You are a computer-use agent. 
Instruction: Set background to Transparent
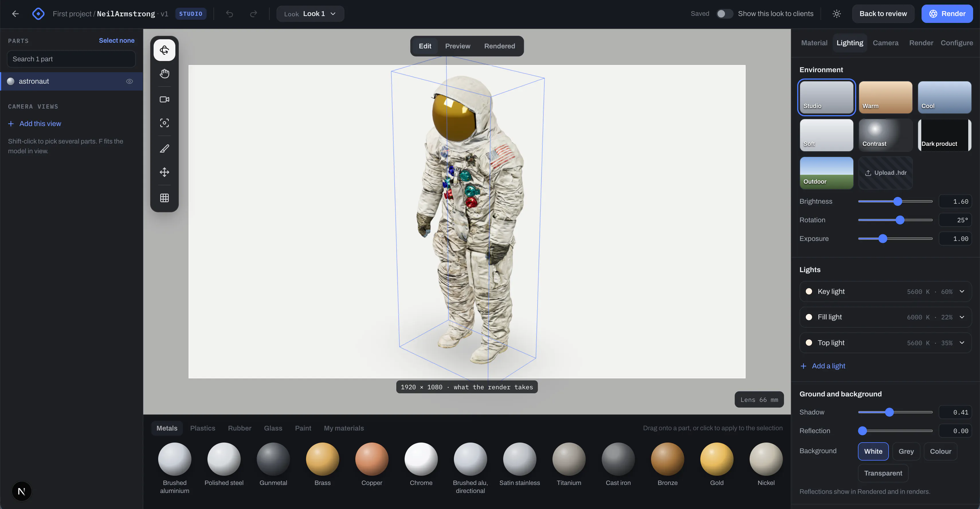tap(883, 473)
